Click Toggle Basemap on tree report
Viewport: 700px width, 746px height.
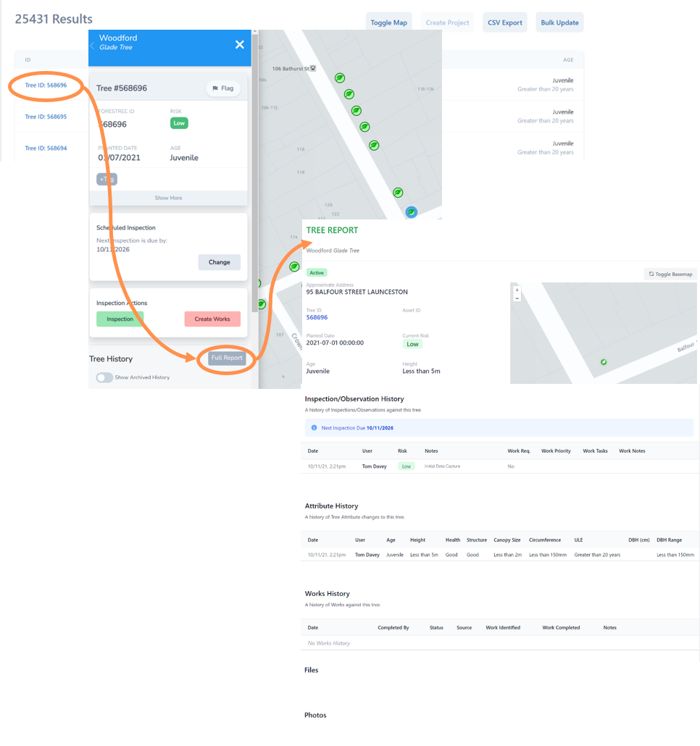pos(670,274)
